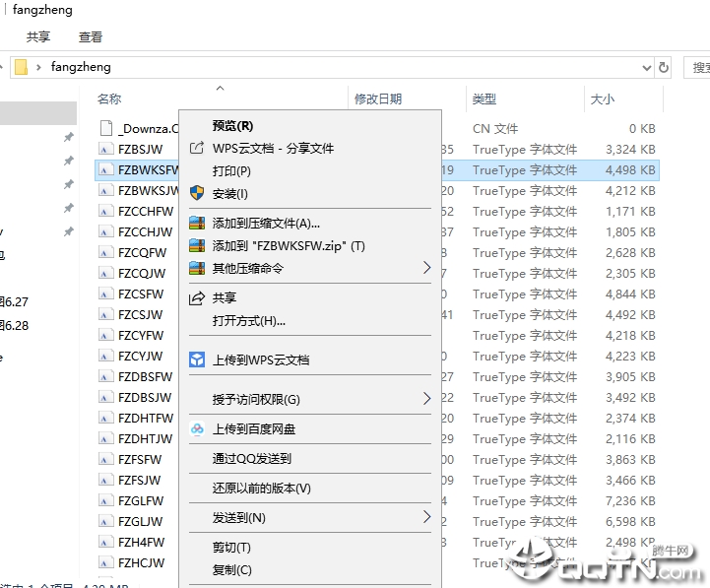Screen dimensions: 710x588
Task: Click the WPS cube icon for 上传到WPS云文档
Action: point(196,359)
